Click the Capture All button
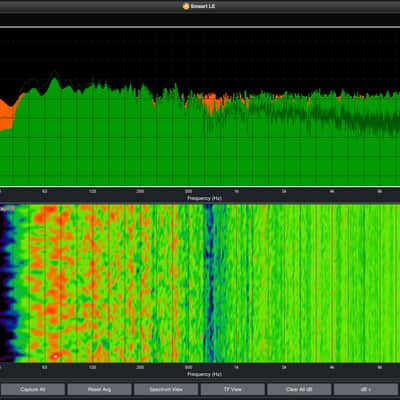The image size is (400, 400). [33, 389]
